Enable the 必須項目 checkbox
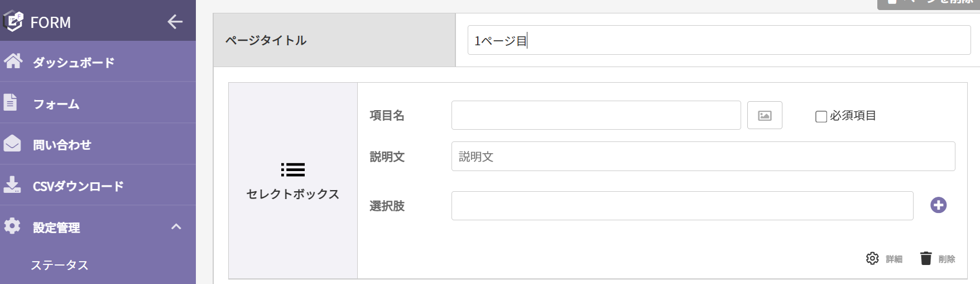 click(x=821, y=116)
